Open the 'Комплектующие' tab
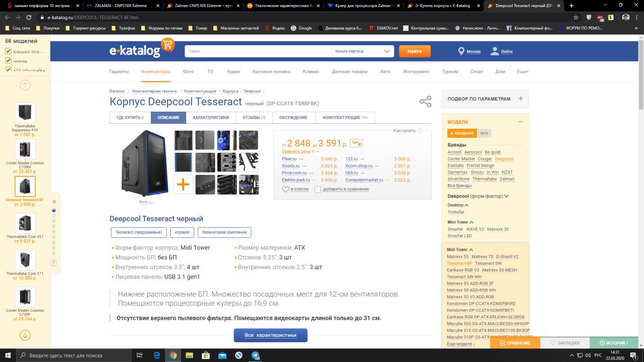The image size is (644, 362). (345, 118)
